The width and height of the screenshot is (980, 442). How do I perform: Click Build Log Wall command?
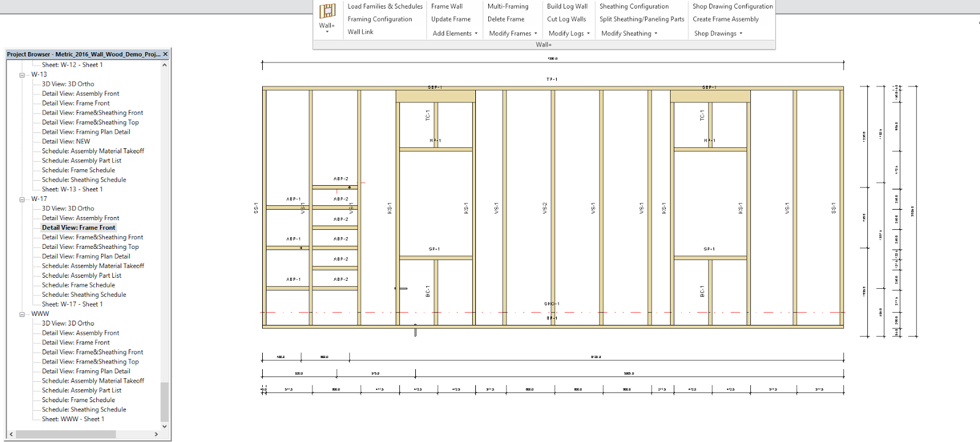(x=567, y=6)
